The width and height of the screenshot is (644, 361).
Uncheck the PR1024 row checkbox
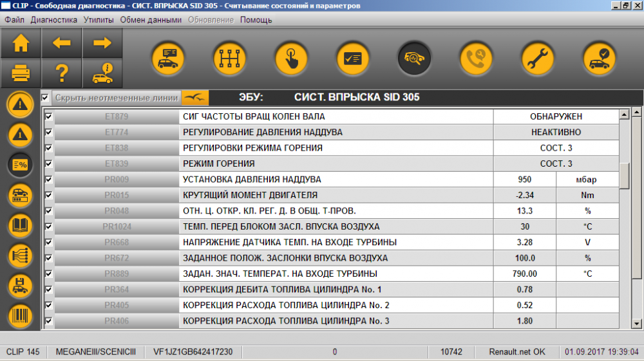click(48, 227)
